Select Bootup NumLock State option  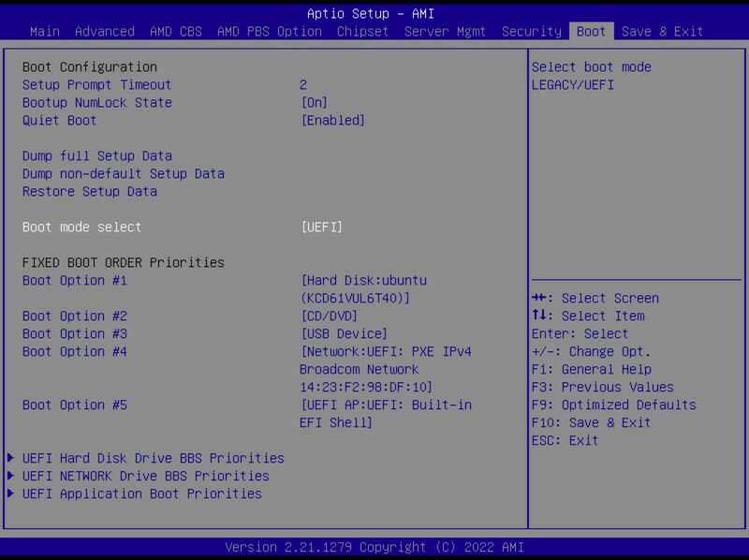coord(97,102)
